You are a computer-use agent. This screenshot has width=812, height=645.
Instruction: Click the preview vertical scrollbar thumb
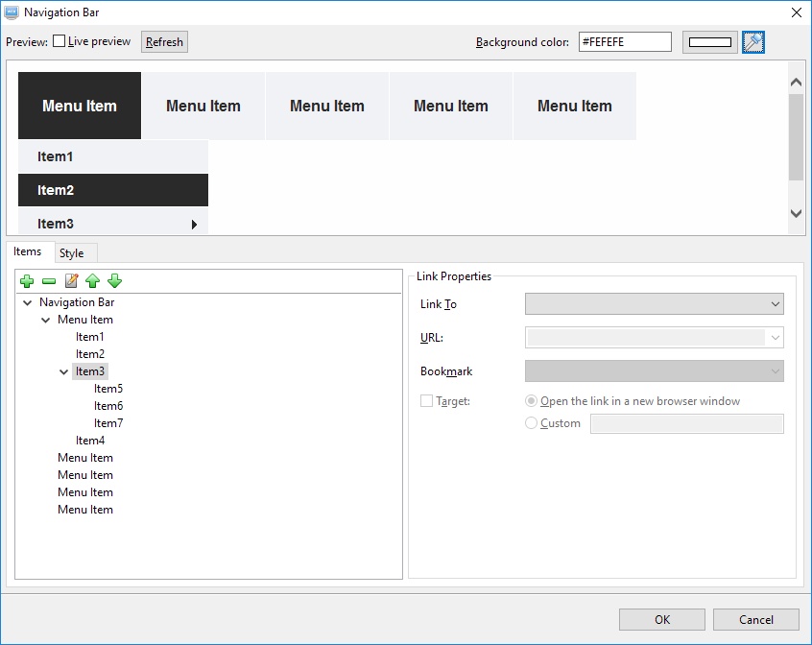(796, 137)
